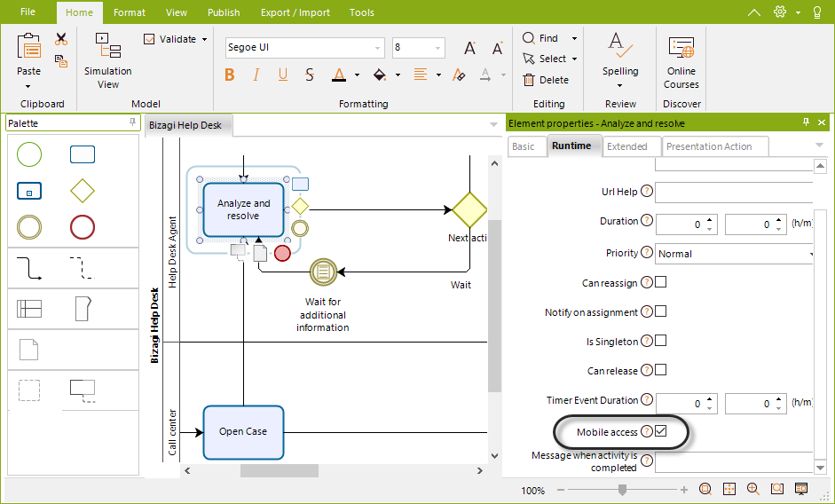The height and width of the screenshot is (504, 835).
Task: Expand the fill color dropdown arrow
Action: (x=398, y=75)
